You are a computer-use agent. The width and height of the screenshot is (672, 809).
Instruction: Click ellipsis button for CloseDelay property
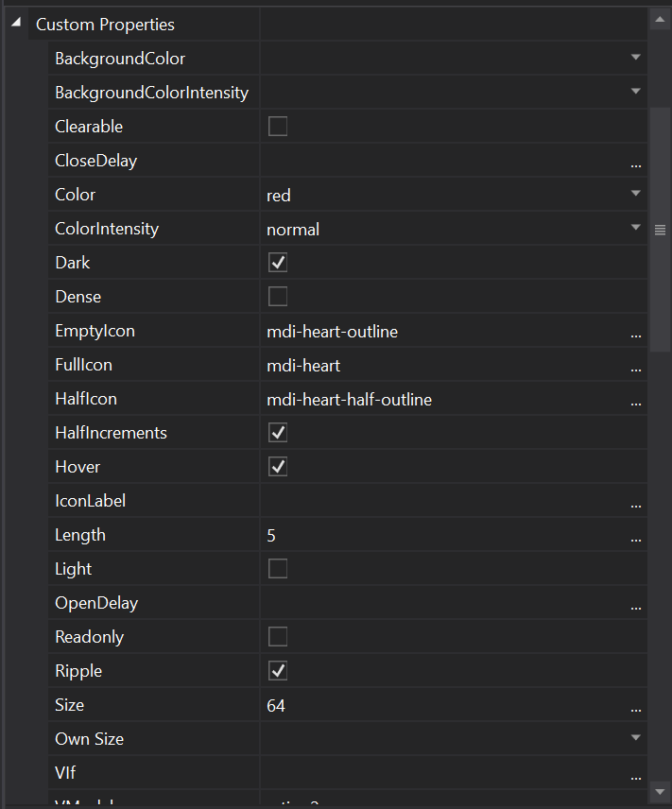pos(636,162)
